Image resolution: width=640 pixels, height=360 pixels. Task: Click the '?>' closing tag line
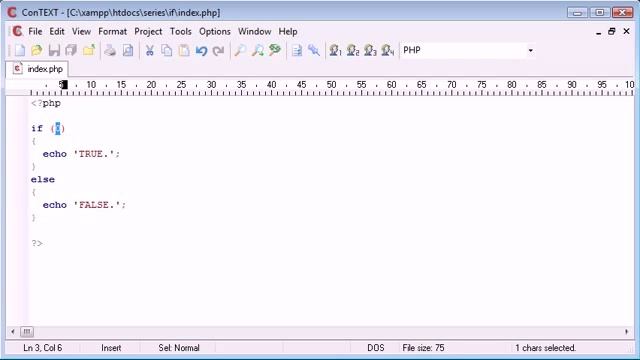click(37, 243)
